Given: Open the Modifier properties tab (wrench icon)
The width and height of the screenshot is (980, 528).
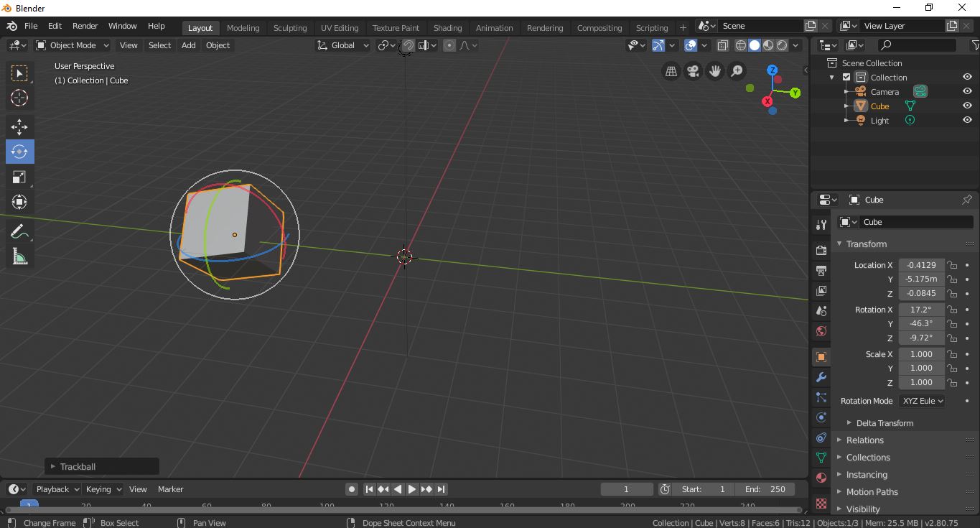Looking at the screenshot, I should tap(821, 377).
